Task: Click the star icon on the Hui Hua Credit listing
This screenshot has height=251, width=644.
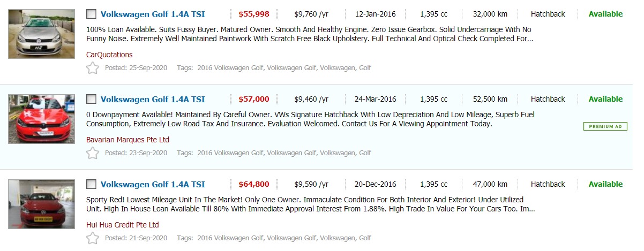Action: (93, 238)
